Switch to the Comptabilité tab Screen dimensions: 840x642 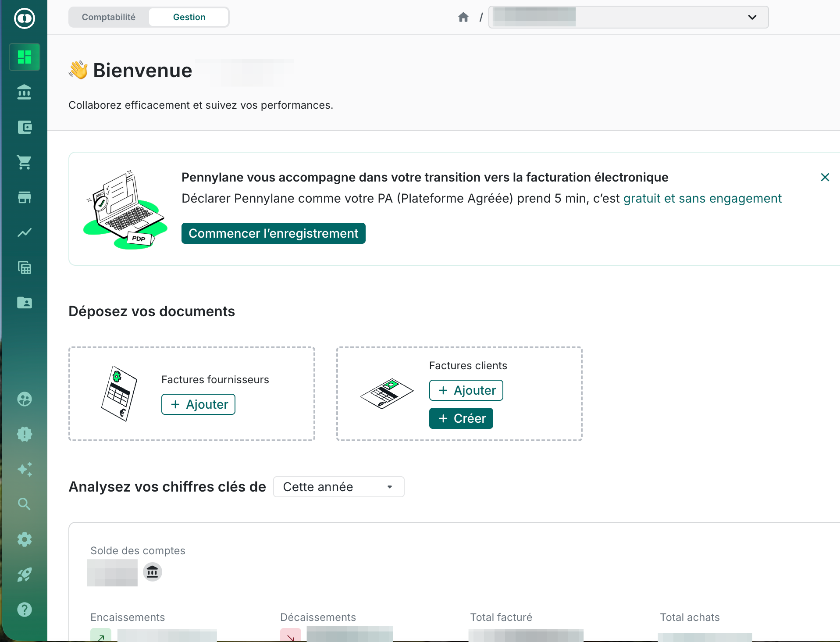(108, 17)
